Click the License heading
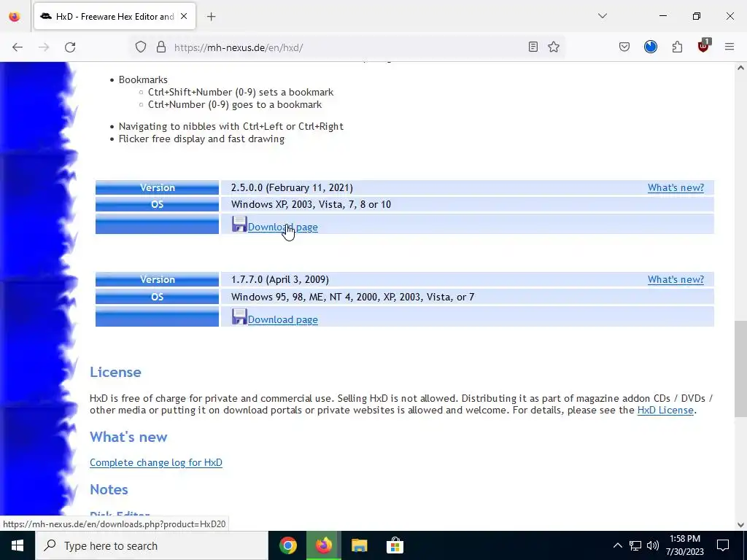 [115, 372]
